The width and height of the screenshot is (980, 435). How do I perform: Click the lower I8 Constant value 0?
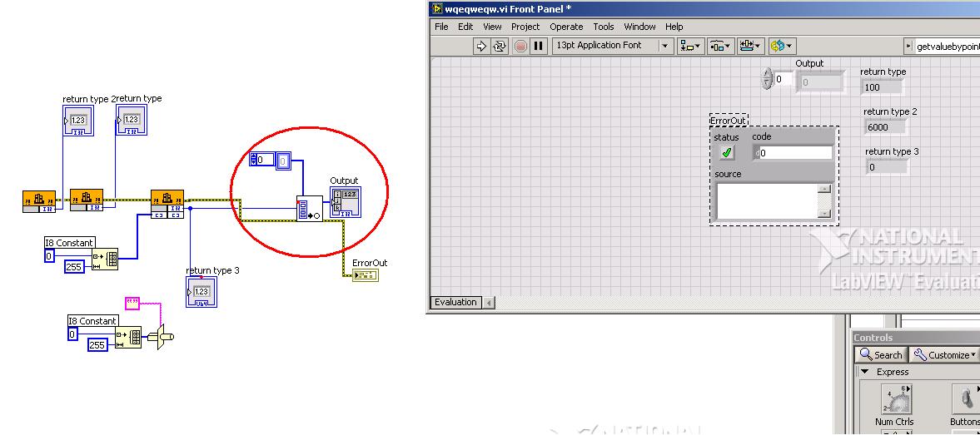click(72, 334)
